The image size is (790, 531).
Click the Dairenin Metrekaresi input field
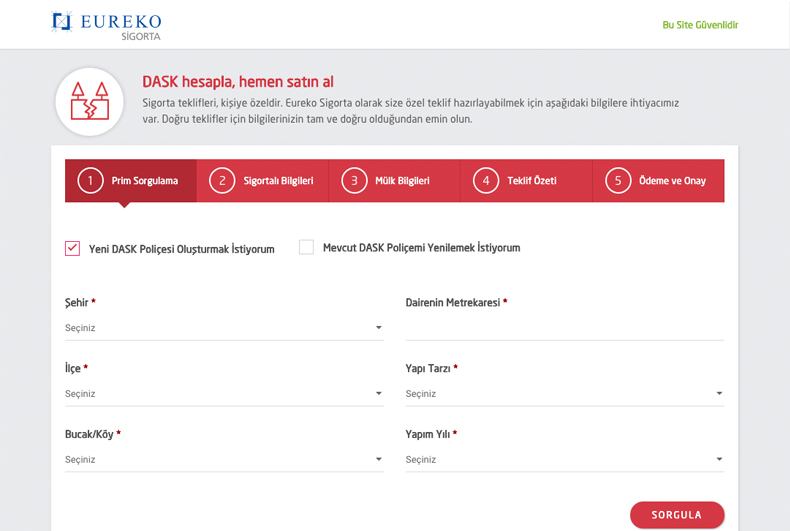[565, 328]
